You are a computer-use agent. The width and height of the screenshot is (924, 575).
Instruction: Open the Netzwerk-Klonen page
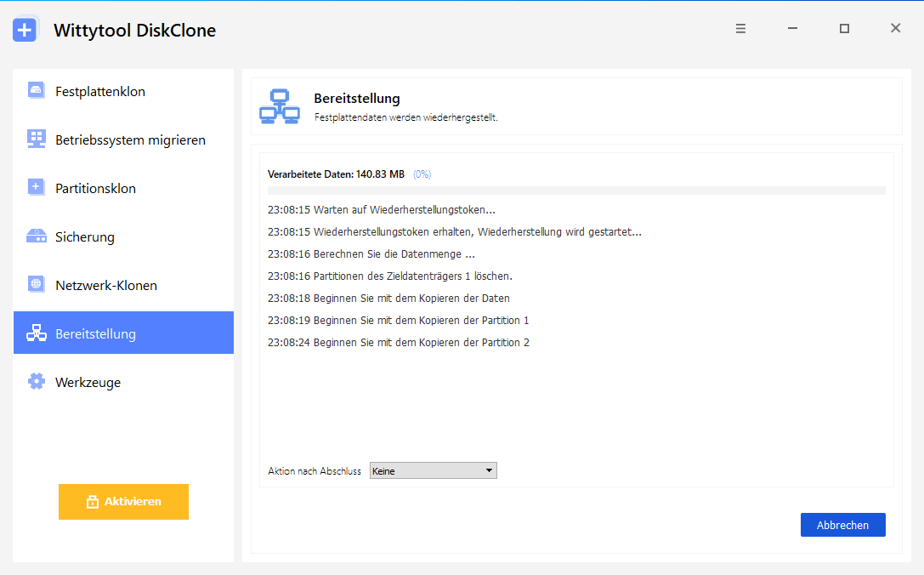[123, 285]
